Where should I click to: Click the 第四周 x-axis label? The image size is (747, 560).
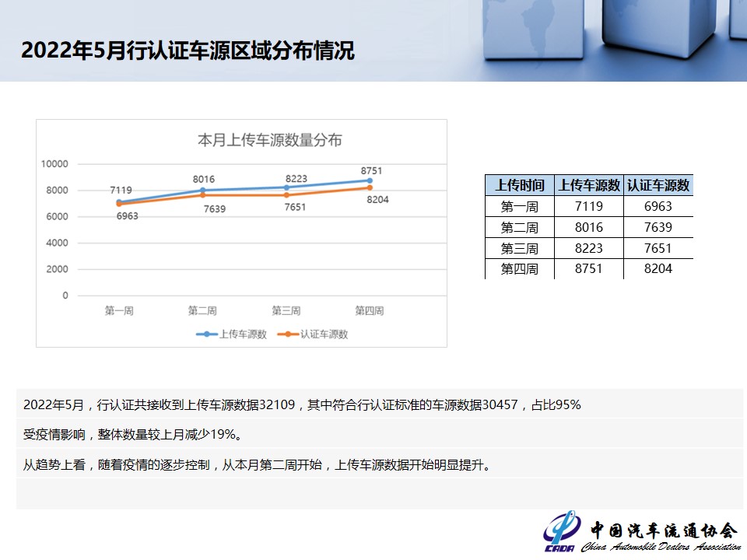click(369, 311)
